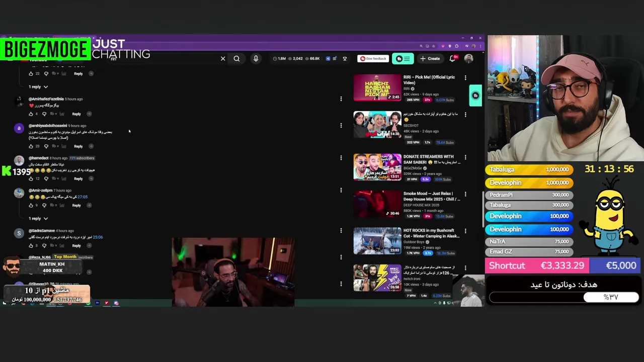644x362 pixels.
Task: Like the @Amirhafez Fazelinia comment
Action: pos(31,114)
